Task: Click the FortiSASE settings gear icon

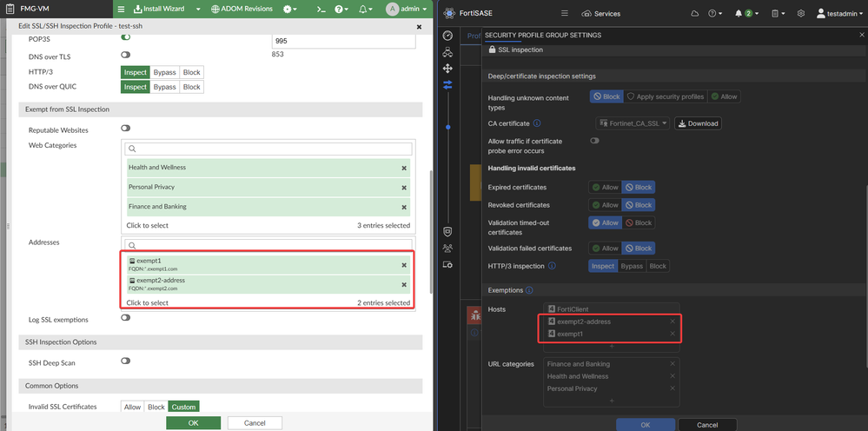Action: point(800,14)
